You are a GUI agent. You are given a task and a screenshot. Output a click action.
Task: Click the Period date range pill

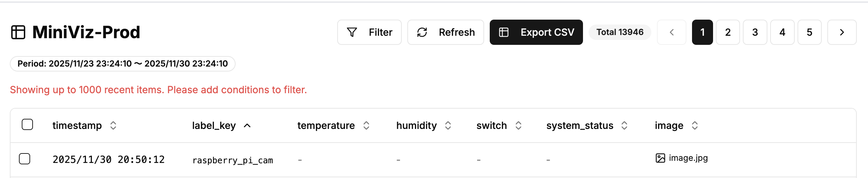click(x=123, y=64)
